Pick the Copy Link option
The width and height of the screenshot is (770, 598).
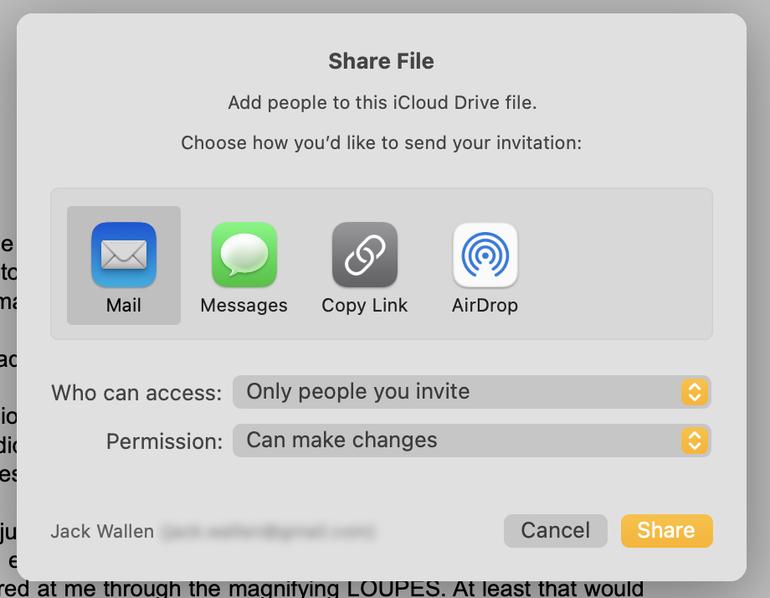(x=364, y=266)
